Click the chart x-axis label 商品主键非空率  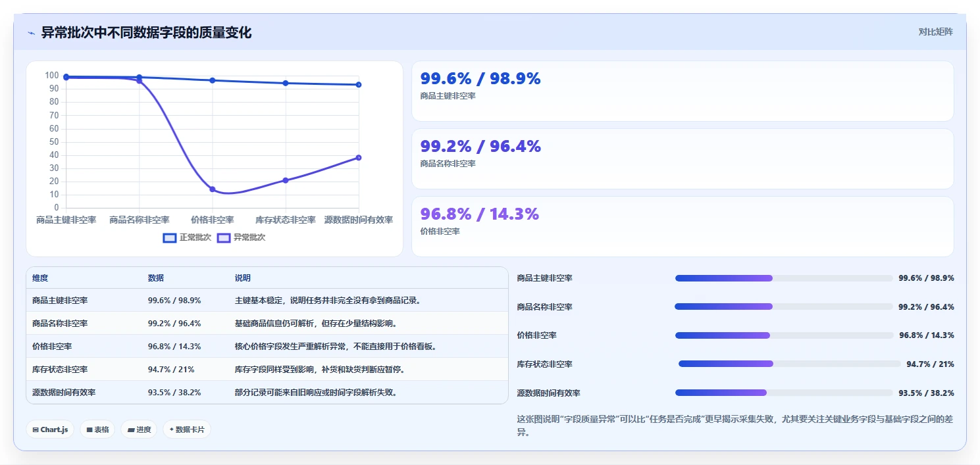tap(66, 220)
